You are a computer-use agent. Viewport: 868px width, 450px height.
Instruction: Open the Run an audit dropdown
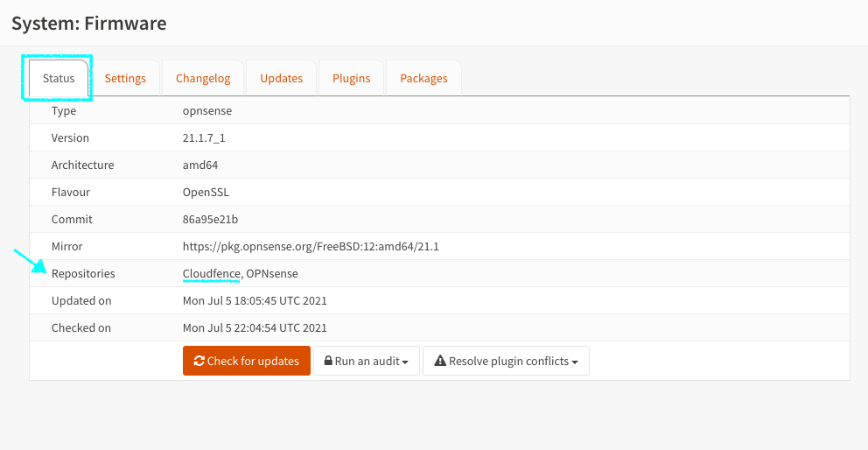(367, 361)
